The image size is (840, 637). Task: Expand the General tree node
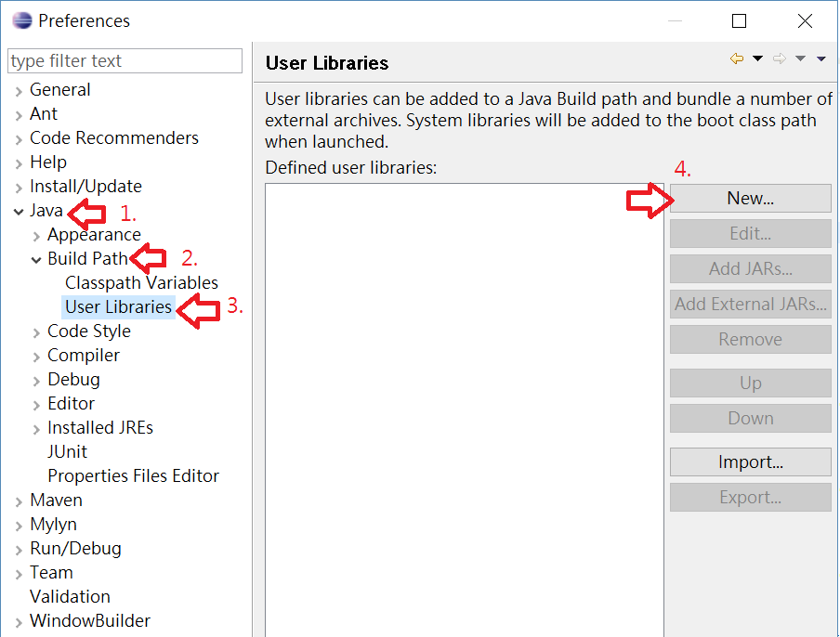coord(19,91)
